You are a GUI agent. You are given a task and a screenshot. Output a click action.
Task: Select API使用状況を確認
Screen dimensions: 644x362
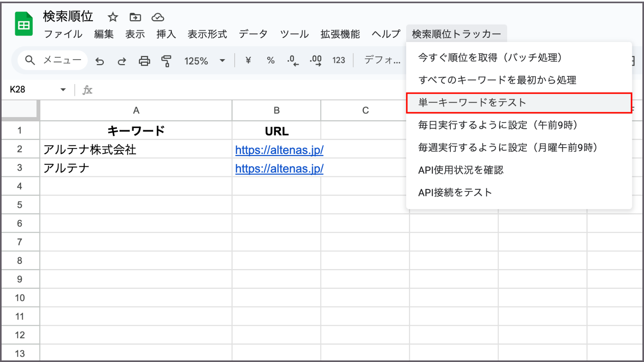coord(519,170)
